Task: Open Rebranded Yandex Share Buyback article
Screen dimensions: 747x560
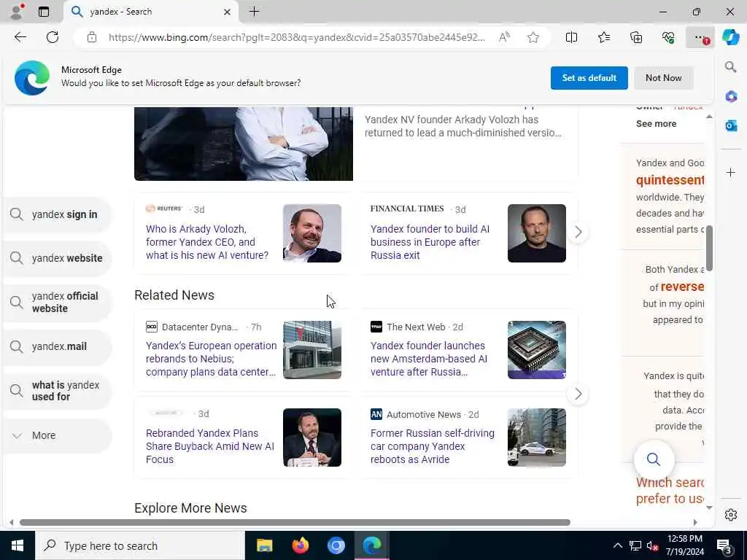Action: [210, 446]
